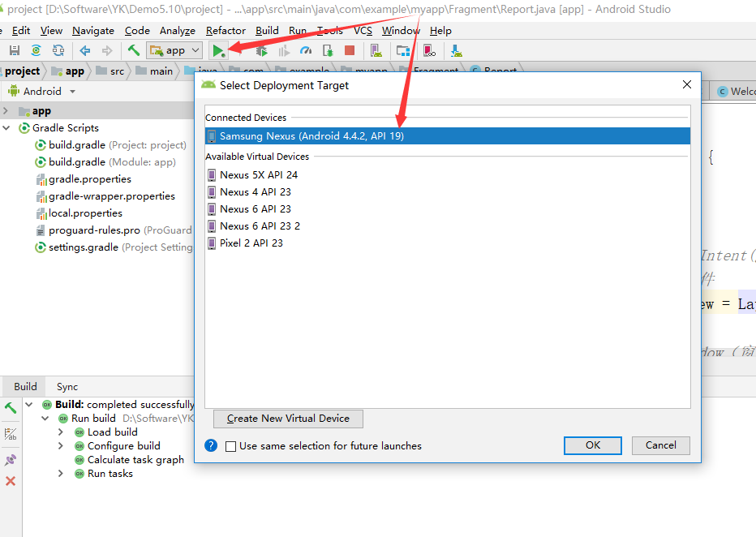The image size is (756, 537).
Task: Click the project breadcrumb
Action: (x=22, y=71)
